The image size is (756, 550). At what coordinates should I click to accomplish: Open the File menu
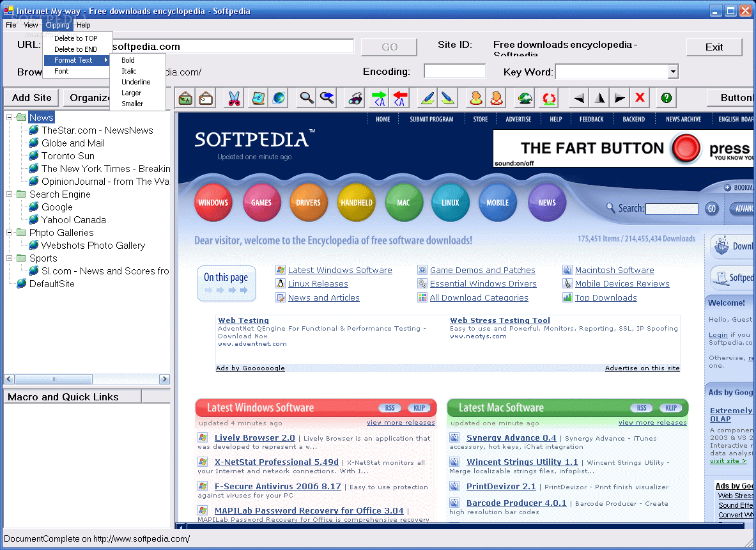point(11,25)
